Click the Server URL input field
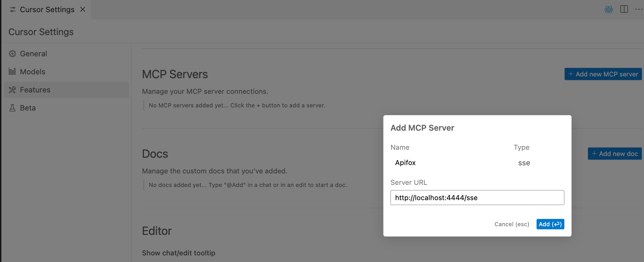Screen dimensions: 644x262 click(477, 198)
